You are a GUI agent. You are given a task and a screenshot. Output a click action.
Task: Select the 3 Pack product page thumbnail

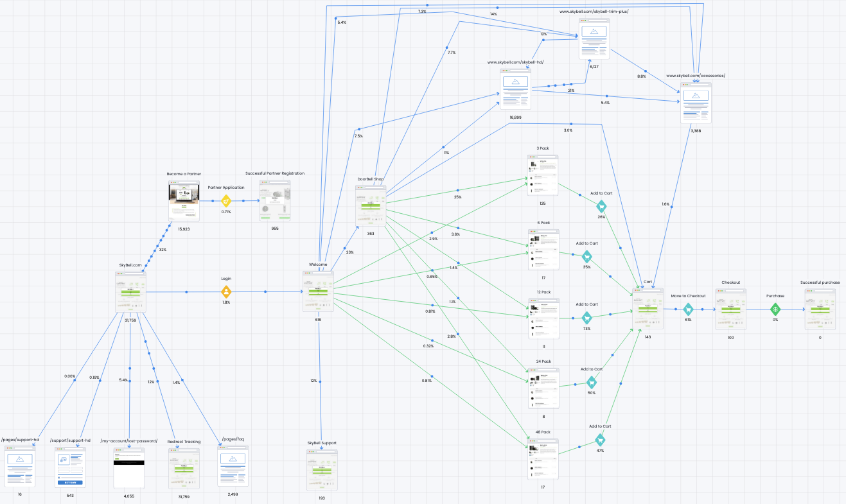pyautogui.click(x=543, y=176)
